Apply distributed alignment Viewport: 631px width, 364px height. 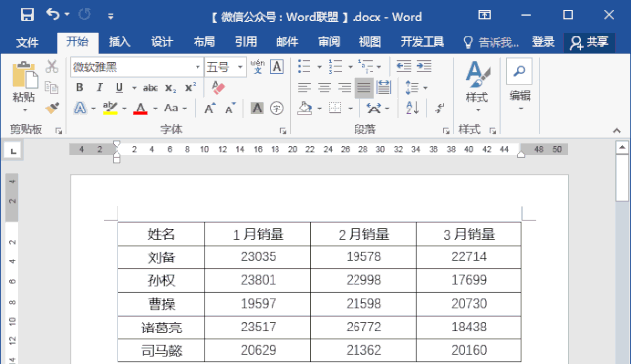(x=384, y=87)
